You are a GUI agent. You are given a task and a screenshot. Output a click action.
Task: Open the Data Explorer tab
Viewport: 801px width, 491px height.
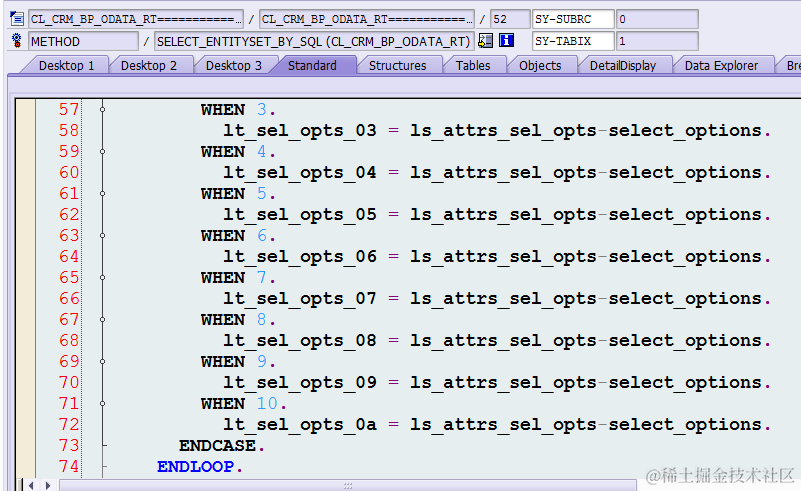click(x=721, y=65)
